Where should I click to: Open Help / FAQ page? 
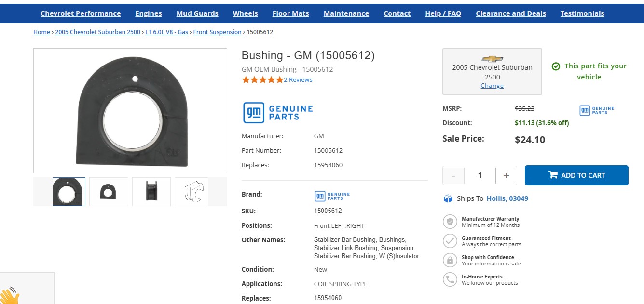coord(443,13)
